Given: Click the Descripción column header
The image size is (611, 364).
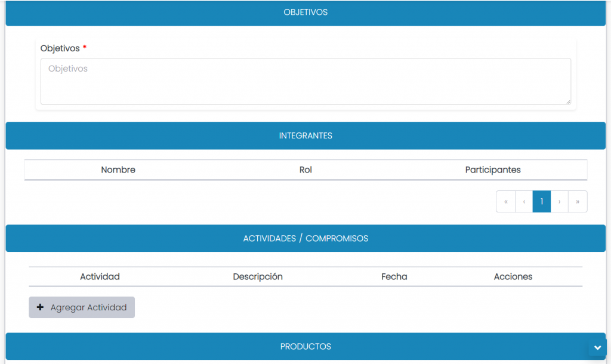Looking at the screenshot, I should [258, 277].
